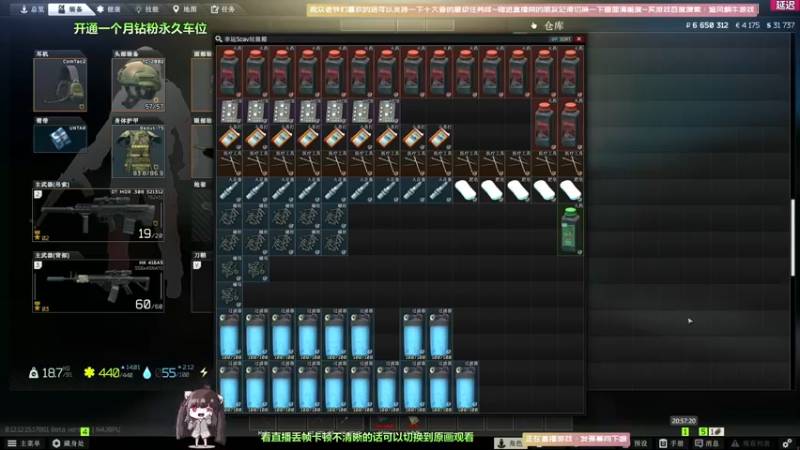Open the 消息 messages button
The height and width of the screenshot is (450, 800).
click(x=707, y=443)
